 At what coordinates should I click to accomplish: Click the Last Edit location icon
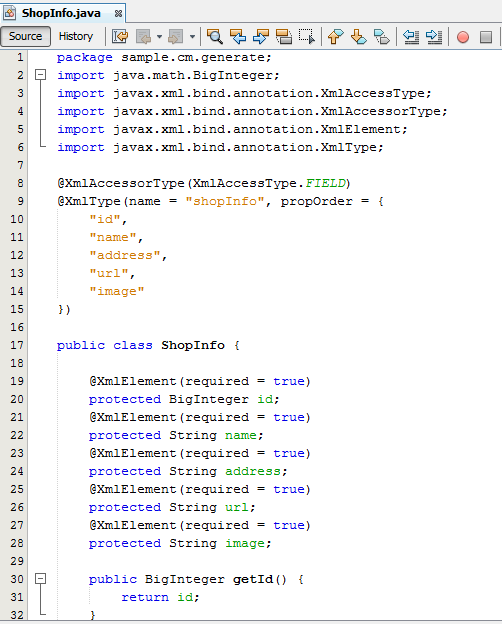120,37
